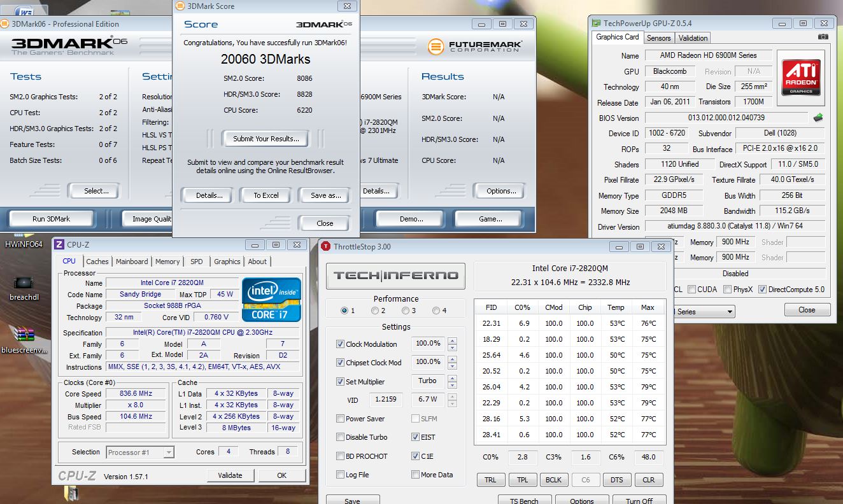This screenshot has width=843, height=504.
Task: Click the Futuremark Corporation logo
Action: 475,46
